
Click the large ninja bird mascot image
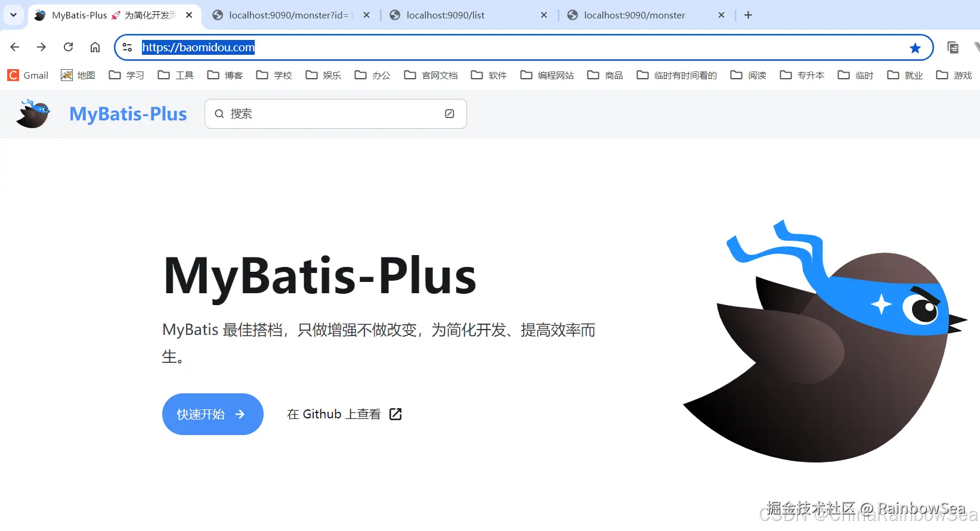[824, 340]
